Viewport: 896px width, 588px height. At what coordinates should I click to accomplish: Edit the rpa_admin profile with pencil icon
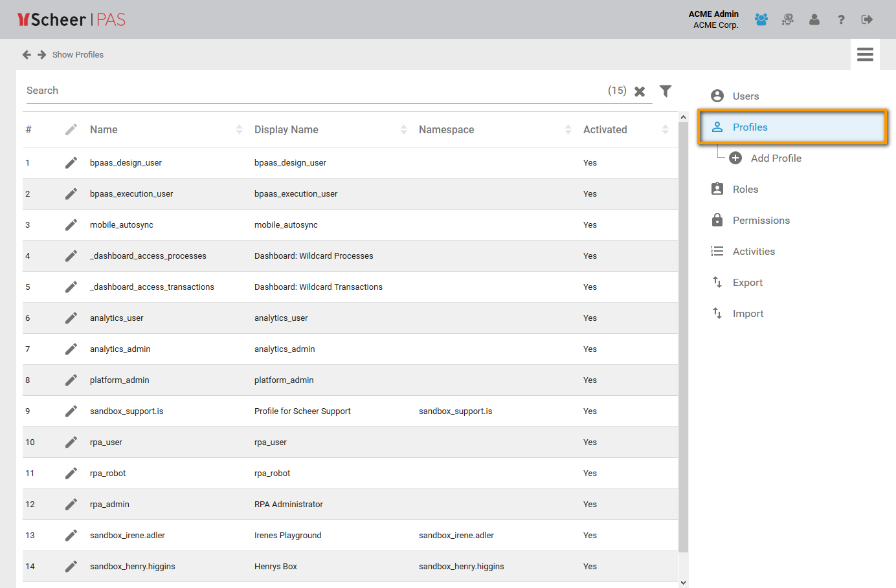(x=71, y=505)
